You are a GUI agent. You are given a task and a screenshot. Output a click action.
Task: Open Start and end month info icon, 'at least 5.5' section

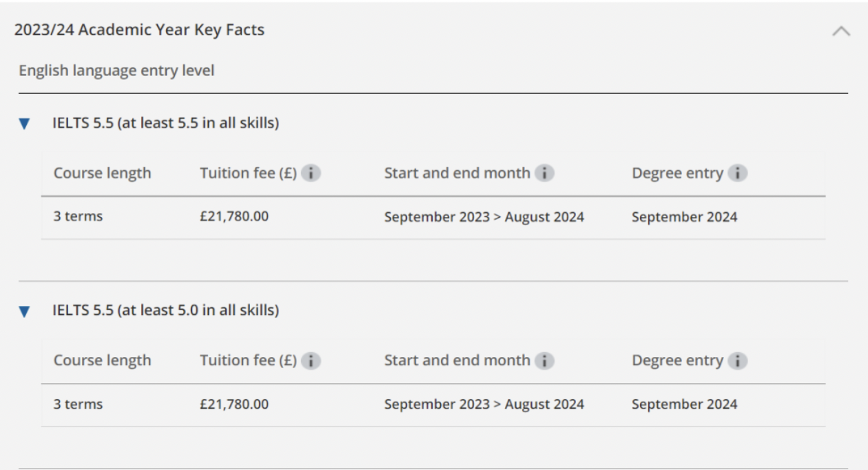[x=545, y=173]
